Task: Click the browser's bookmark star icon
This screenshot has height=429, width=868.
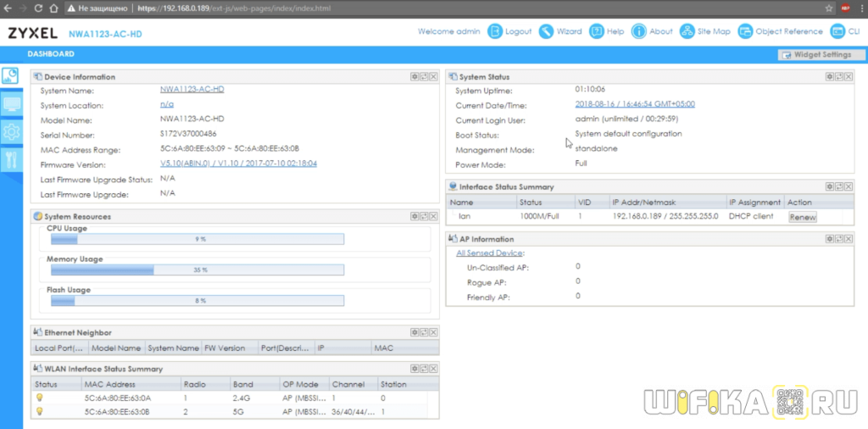Action: coord(826,8)
